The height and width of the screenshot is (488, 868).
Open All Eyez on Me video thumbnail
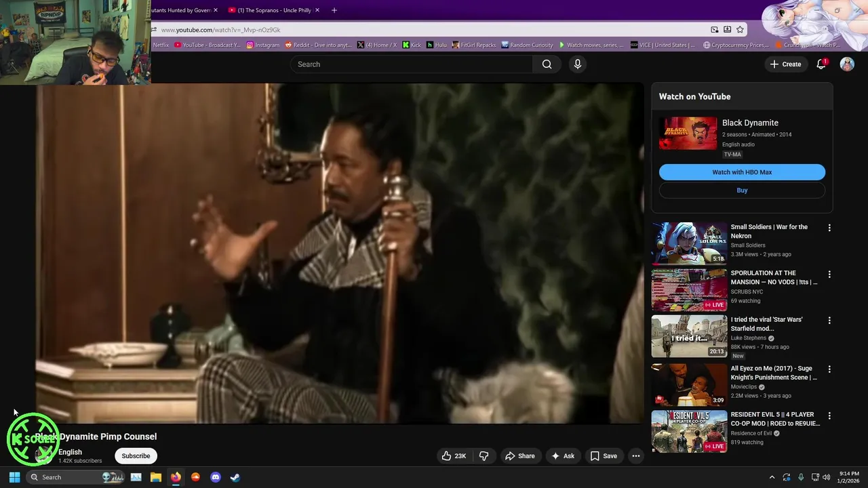(689, 385)
